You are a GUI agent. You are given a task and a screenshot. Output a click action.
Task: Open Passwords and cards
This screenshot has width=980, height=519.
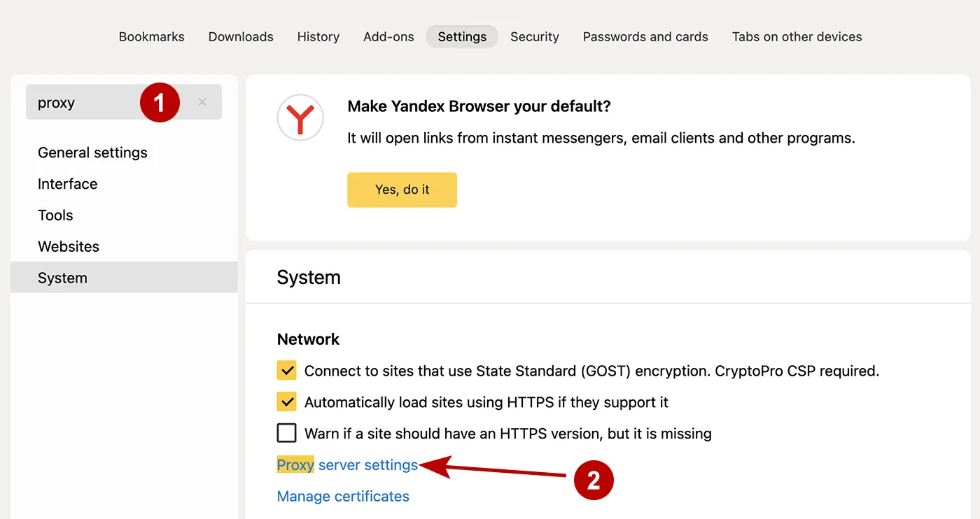click(x=645, y=36)
